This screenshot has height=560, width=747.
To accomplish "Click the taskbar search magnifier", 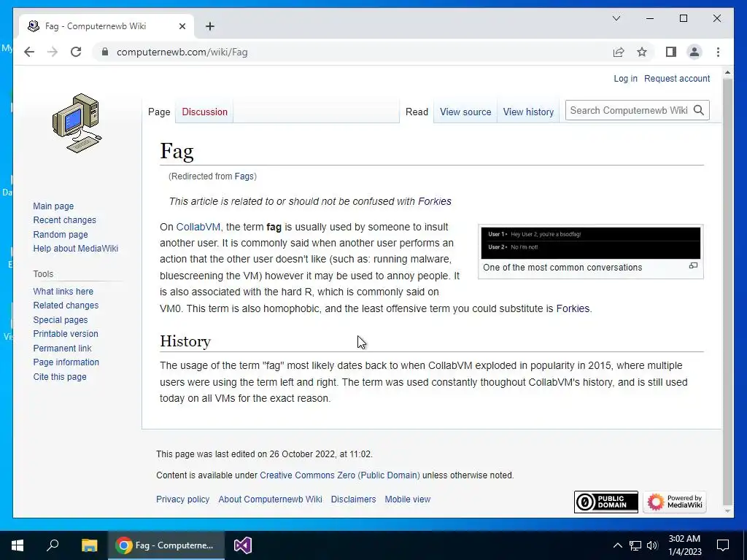I will 53,545.
